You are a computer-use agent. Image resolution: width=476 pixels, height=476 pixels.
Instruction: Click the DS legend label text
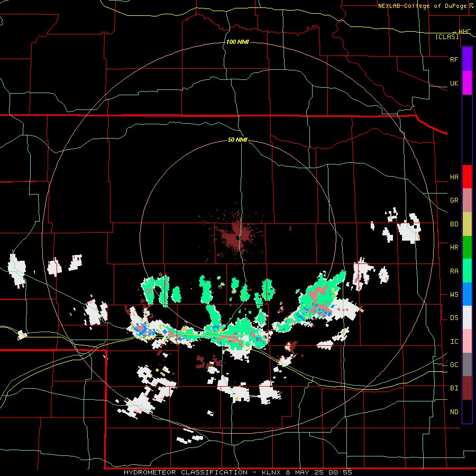(x=454, y=318)
